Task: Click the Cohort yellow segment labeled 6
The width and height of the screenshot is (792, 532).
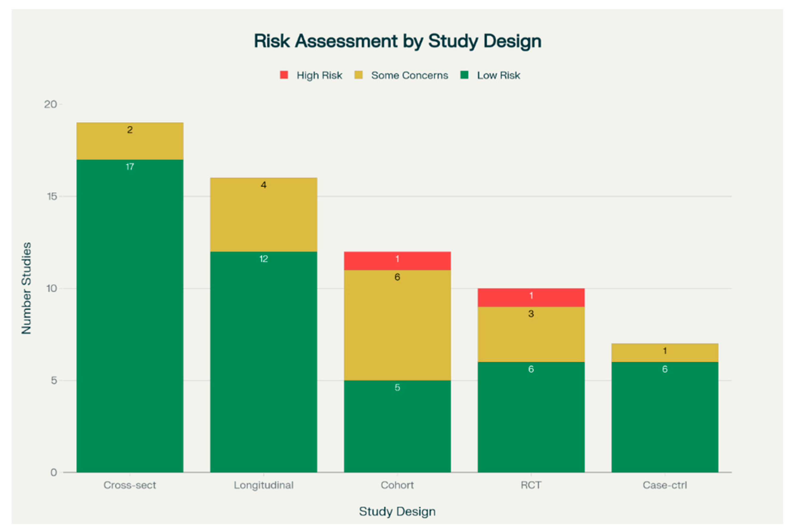Action: (397, 325)
